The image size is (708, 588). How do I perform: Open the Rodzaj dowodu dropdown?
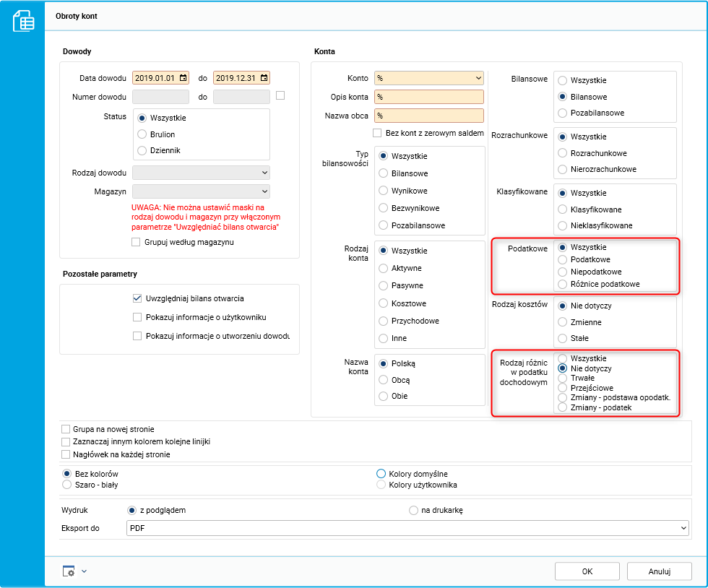tap(264, 173)
